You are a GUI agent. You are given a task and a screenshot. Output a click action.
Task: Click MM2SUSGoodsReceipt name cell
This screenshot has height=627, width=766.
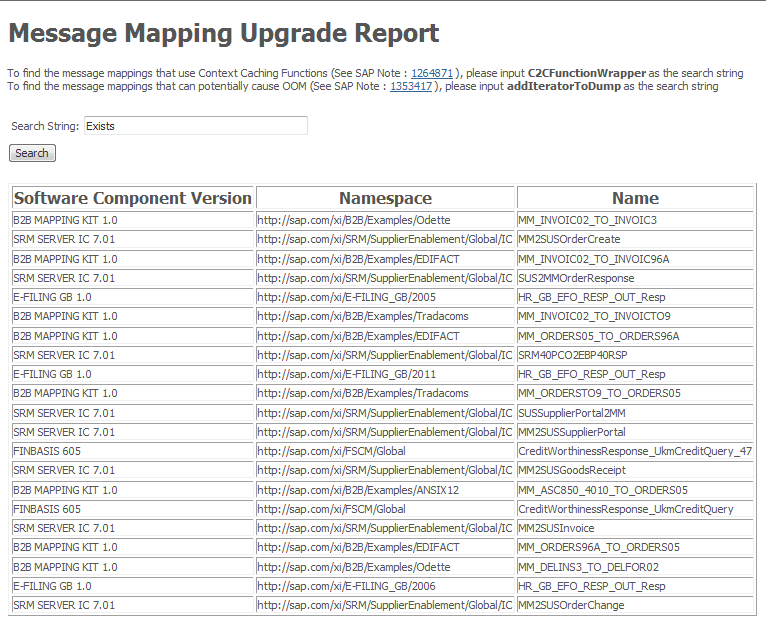pyautogui.click(x=635, y=470)
